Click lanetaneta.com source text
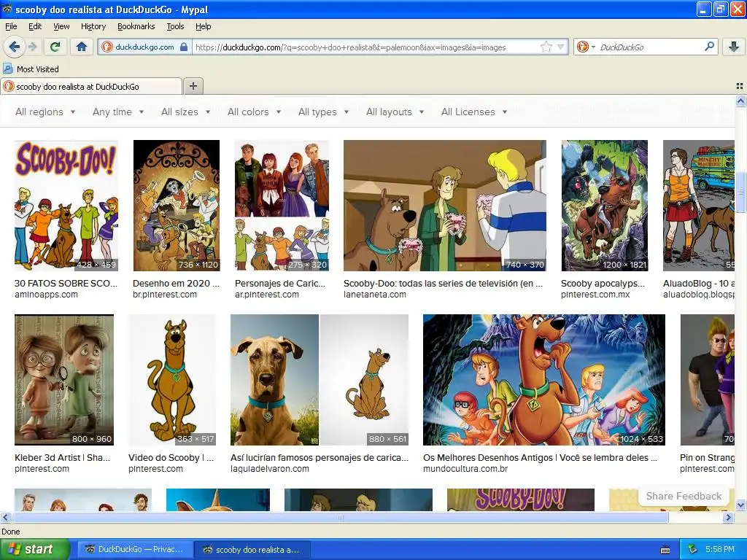 coord(375,295)
